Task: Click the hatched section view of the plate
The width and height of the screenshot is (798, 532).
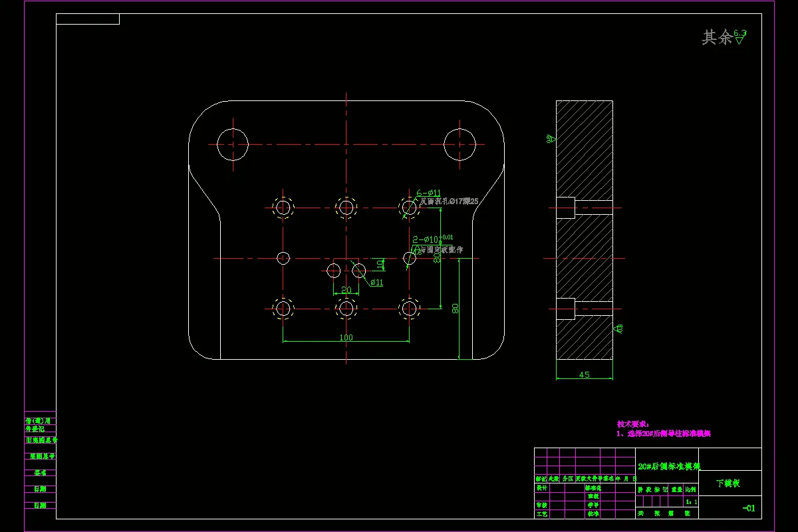Action: coord(584,230)
